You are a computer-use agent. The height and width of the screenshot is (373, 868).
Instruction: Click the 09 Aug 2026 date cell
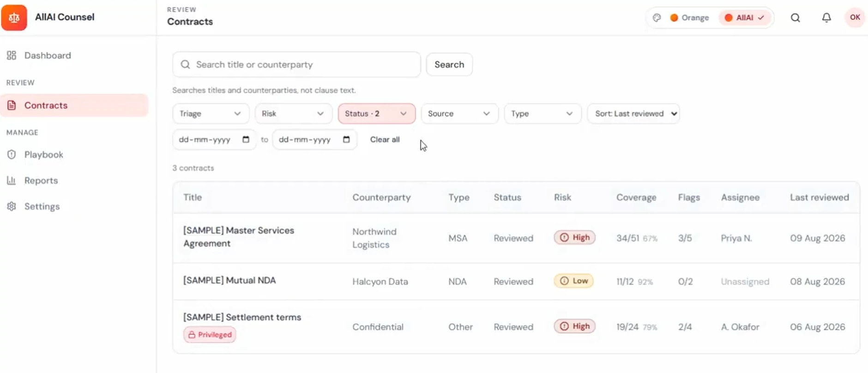point(817,238)
